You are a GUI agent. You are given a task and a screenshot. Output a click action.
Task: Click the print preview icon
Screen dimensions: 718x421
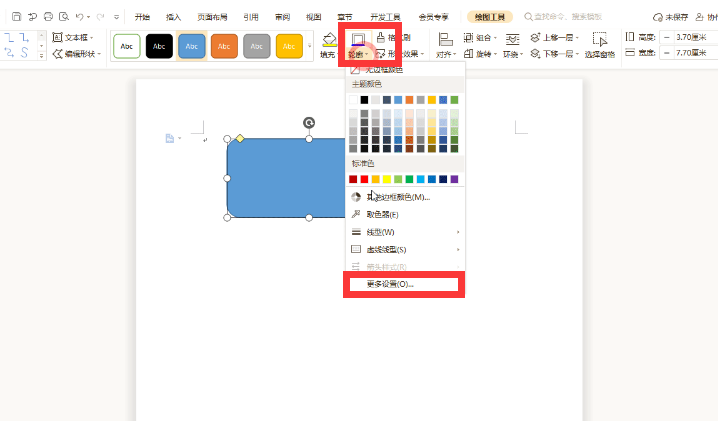point(62,17)
